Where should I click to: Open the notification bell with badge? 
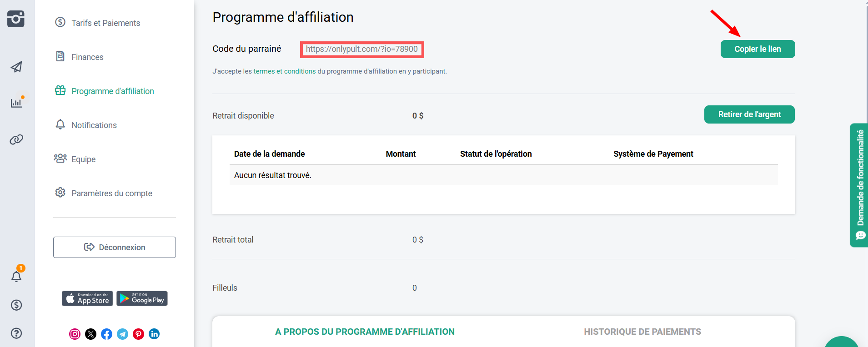tap(16, 276)
